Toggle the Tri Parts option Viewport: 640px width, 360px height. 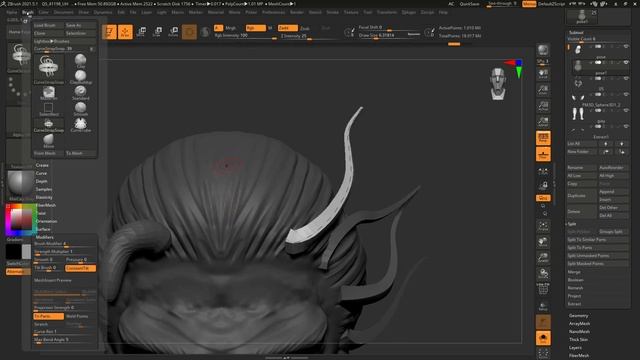click(x=49, y=316)
